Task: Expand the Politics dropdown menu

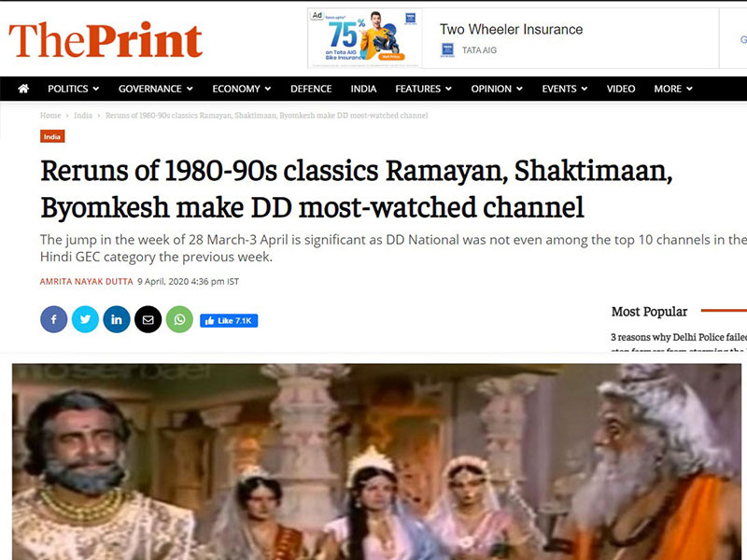Action: click(74, 89)
